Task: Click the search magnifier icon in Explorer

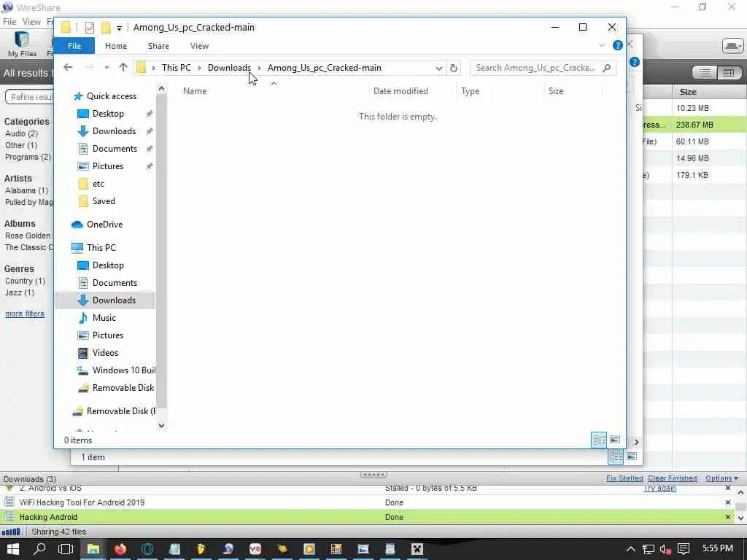Action: (x=606, y=68)
